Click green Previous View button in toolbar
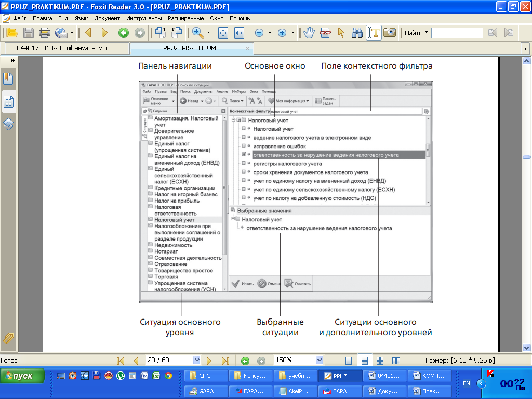This screenshot has height=399, width=532. [x=124, y=33]
